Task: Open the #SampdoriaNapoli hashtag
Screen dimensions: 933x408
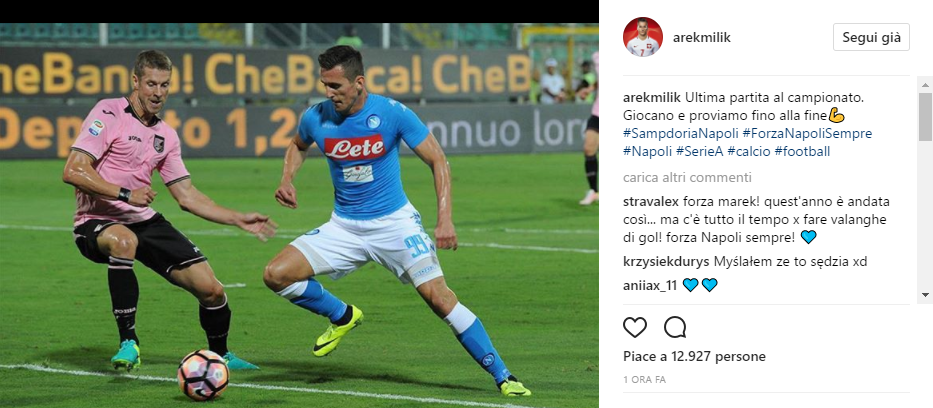Action: 671,133
